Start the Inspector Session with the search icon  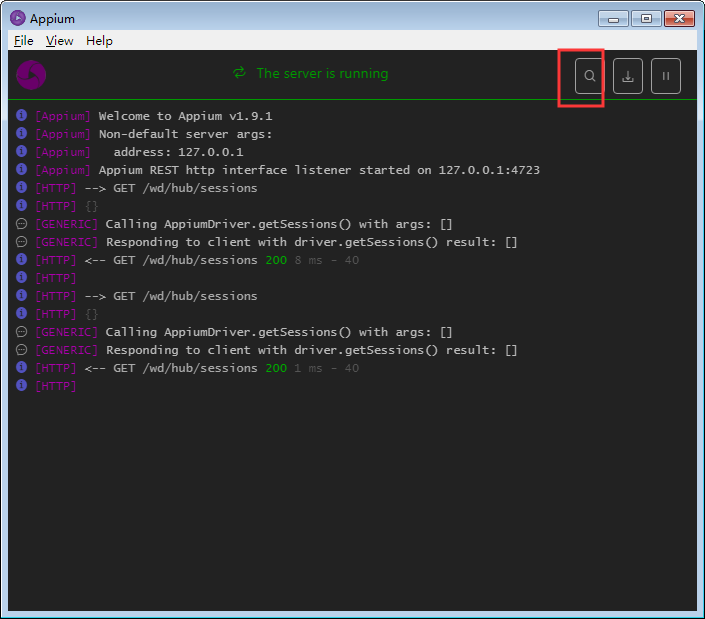coord(589,76)
